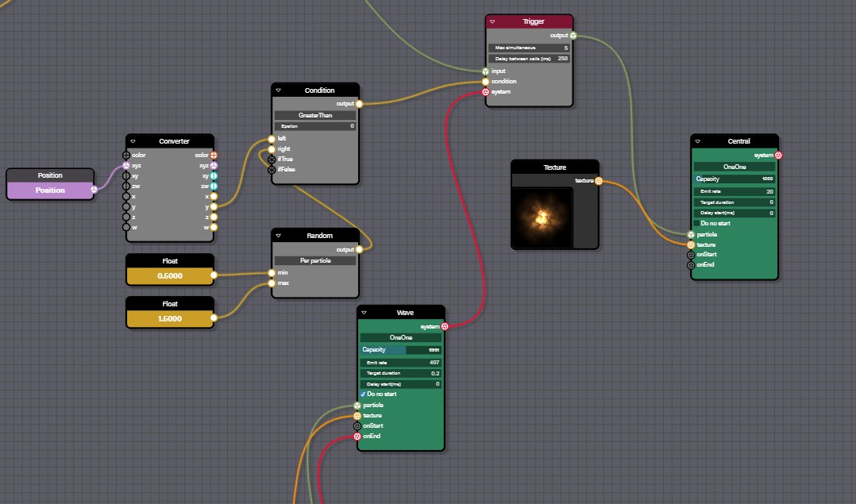Screen dimensions: 856x504
Task: Click the Random node's output port
Action: point(359,249)
